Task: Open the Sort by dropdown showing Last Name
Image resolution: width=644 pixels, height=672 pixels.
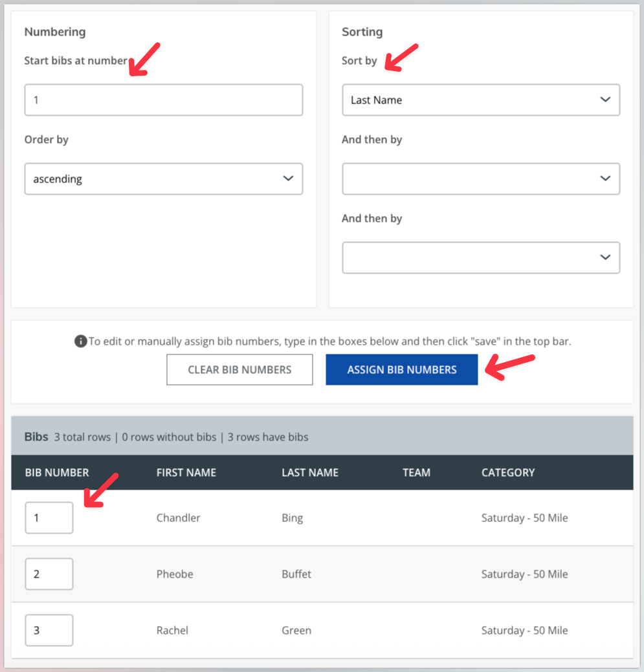Action: (x=481, y=100)
